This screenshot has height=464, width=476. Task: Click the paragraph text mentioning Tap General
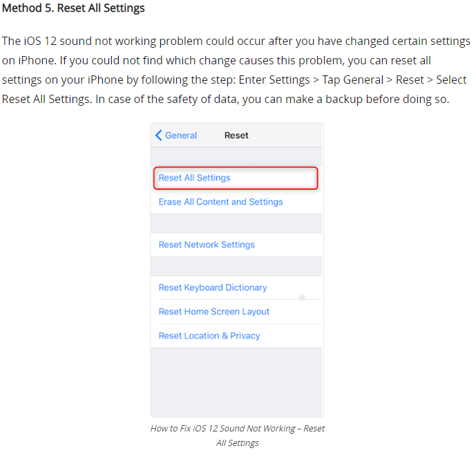pos(236,70)
